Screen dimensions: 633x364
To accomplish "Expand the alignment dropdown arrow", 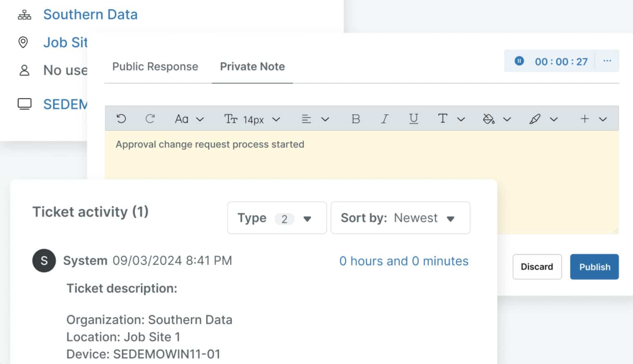I will pyautogui.click(x=325, y=119).
